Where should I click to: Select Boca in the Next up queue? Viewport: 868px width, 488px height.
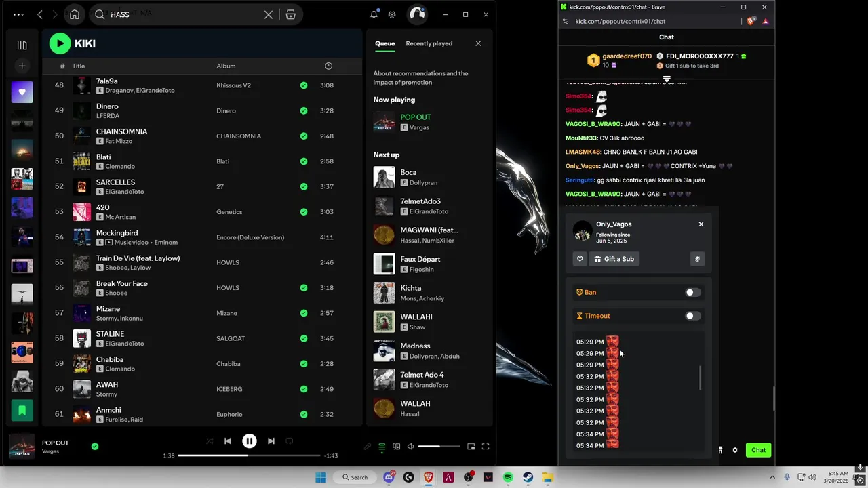click(x=429, y=178)
